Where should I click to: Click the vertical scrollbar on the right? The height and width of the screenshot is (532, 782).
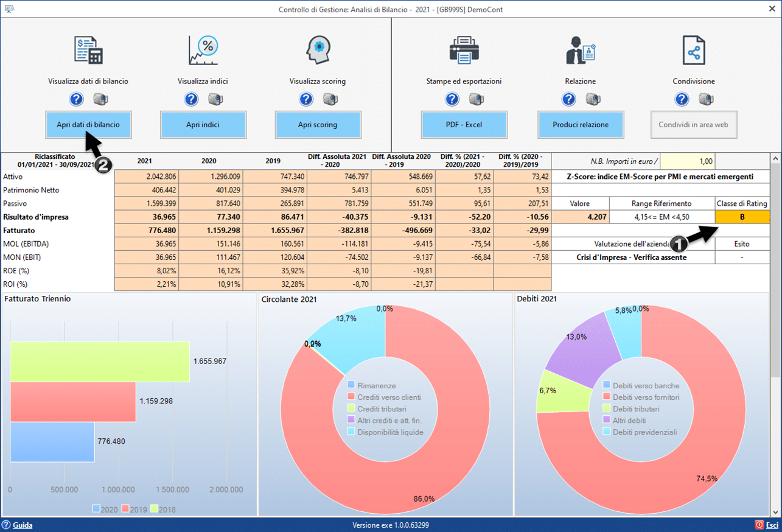(776, 334)
